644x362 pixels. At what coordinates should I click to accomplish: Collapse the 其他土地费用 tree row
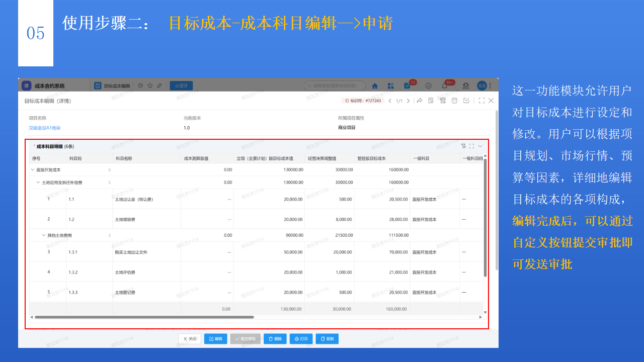[43, 235]
